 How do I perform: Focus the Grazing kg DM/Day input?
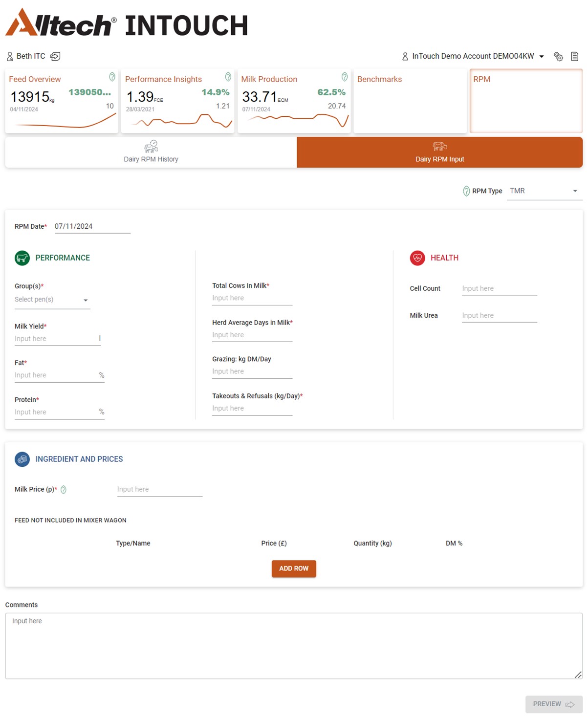click(252, 372)
